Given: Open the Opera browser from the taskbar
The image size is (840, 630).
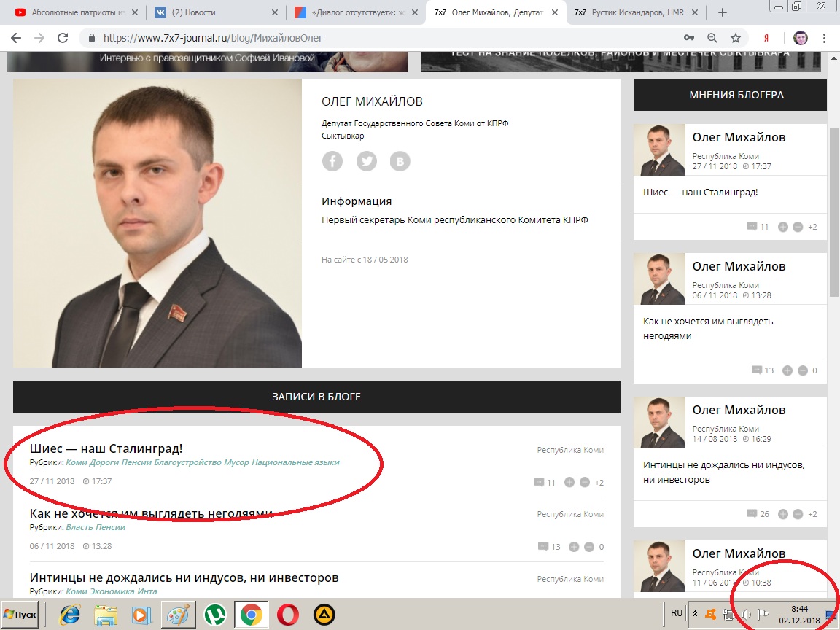Looking at the screenshot, I should [288, 615].
